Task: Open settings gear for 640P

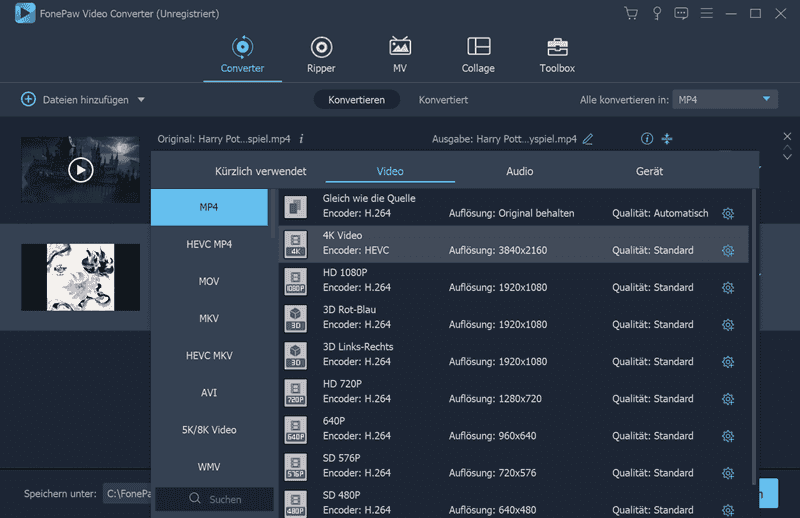Action: coord(728,436)
